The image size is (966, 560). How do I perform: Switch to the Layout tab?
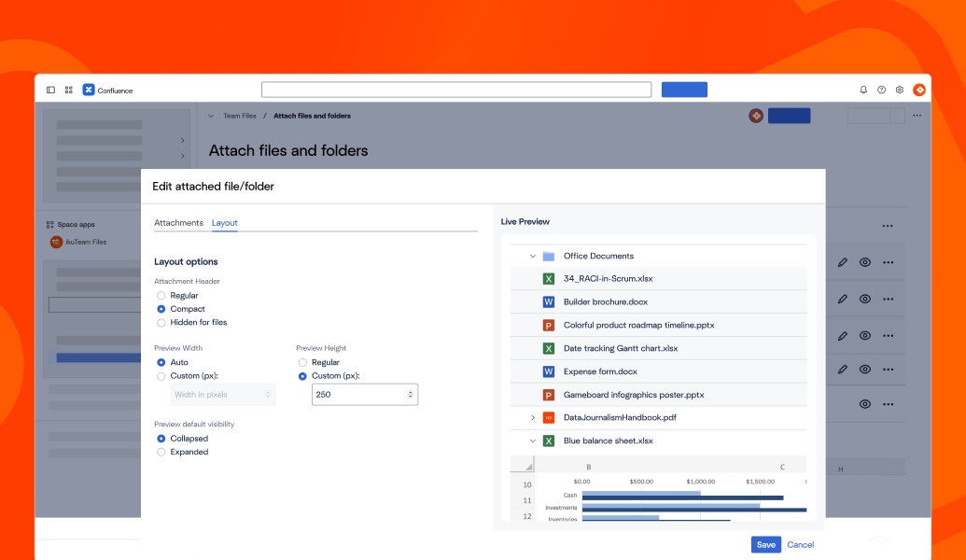[x=224, y=223]
